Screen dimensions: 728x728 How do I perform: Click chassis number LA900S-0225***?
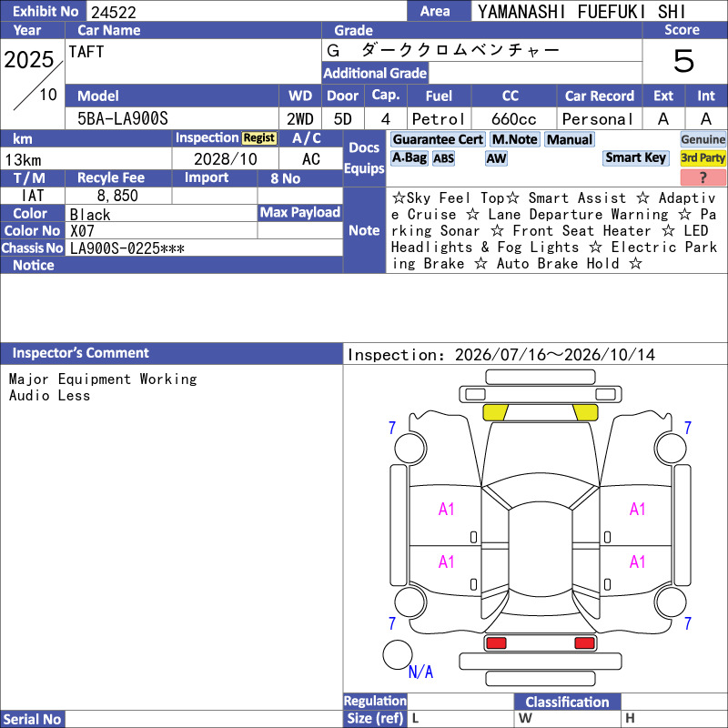pyautogui.click(x=127, y=248)
